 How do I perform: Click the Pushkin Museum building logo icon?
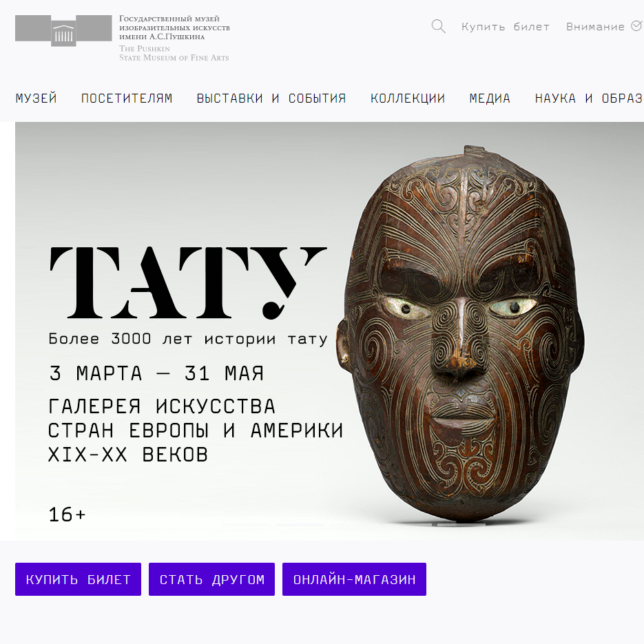(63, 30)
